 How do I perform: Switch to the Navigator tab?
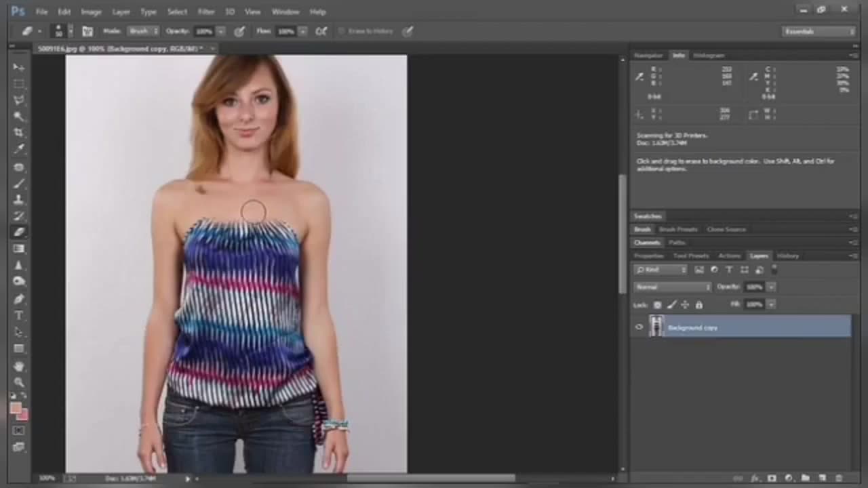point(648,56)
